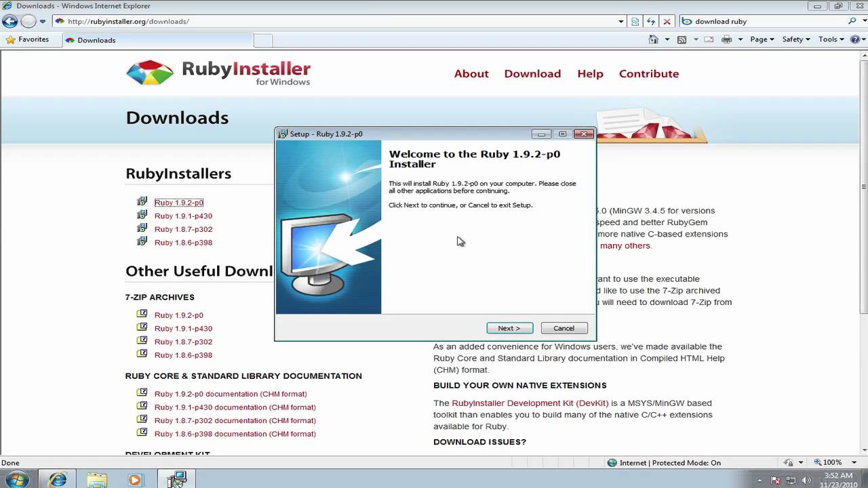The image size is (868, 488).
Task: Click the Ruby 1.9.2-p0 installer link
Action: [179, 203]
